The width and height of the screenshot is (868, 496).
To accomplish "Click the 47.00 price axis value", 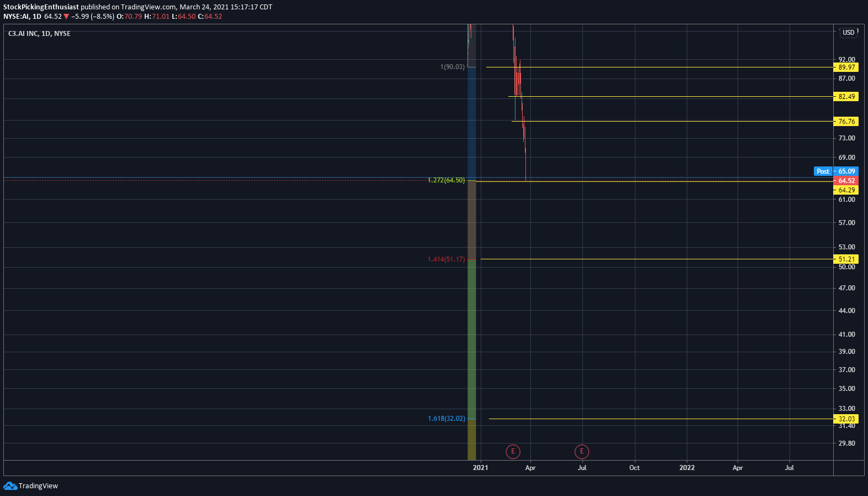I will point(846,288).
